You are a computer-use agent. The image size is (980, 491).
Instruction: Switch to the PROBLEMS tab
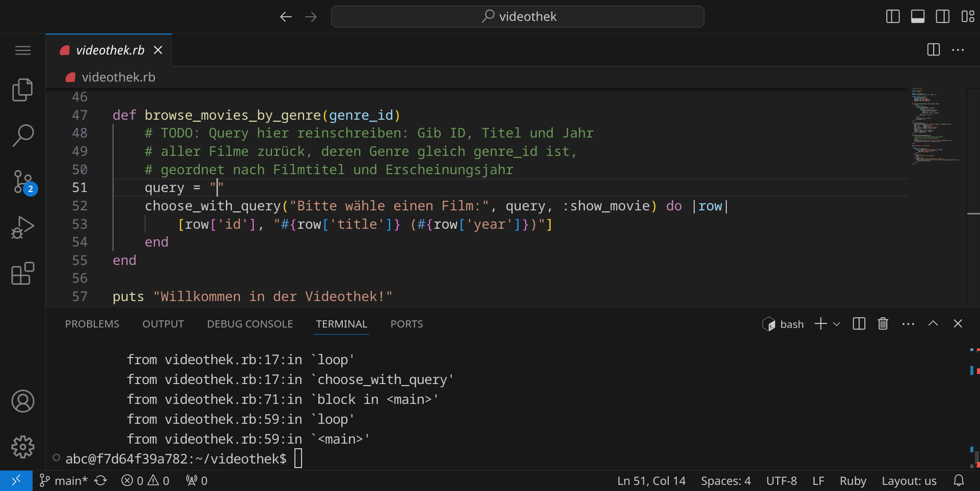coord(92,324)
